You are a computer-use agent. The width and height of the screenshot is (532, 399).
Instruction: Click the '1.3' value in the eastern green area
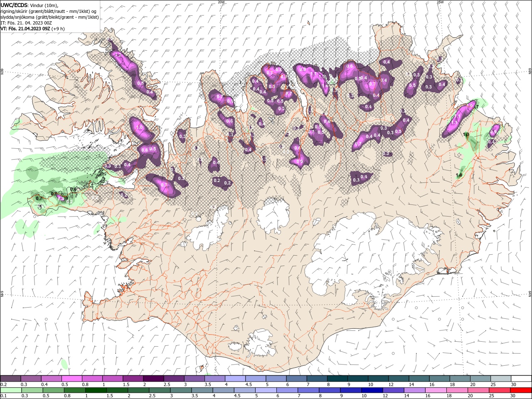pos(466,135)
